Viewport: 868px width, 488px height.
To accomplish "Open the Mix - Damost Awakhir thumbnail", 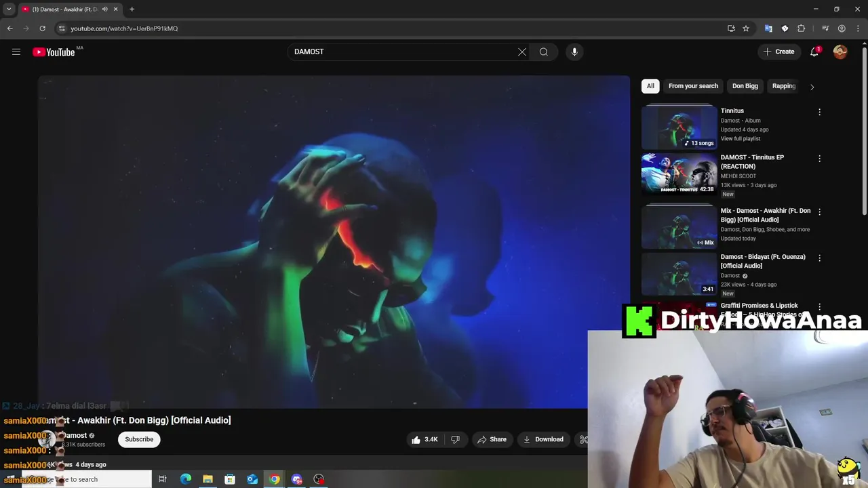I will (679, 227).
